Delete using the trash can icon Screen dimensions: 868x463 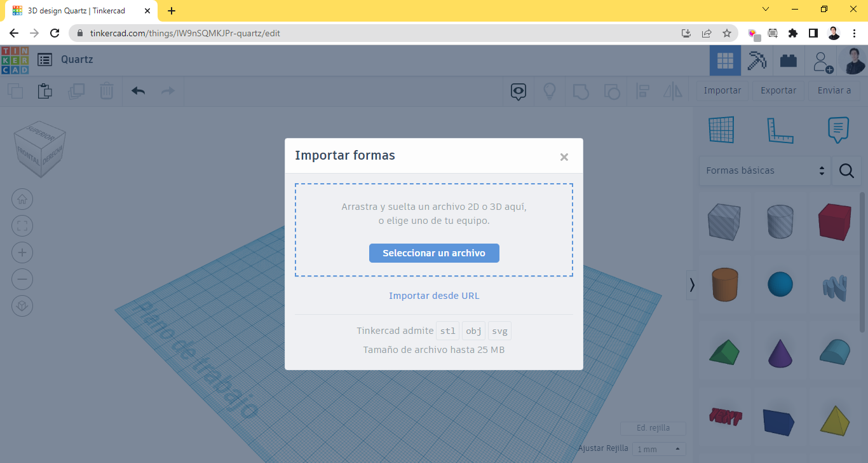point(107,91)
